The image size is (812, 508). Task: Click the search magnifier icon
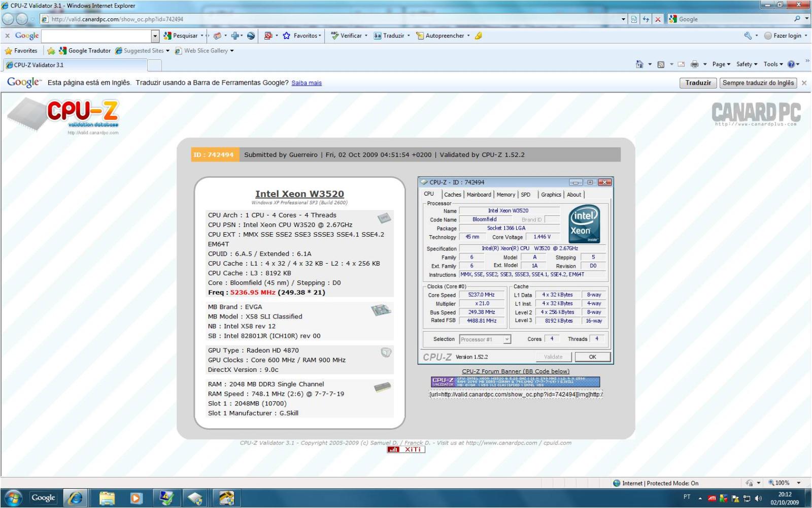[x=797, y=19]
